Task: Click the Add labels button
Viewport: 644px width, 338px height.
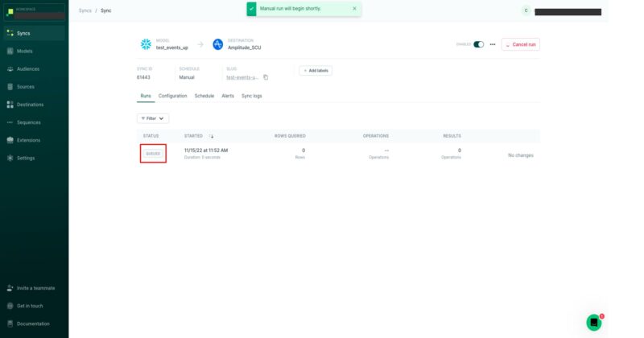Action: click(x=316, y=71)
